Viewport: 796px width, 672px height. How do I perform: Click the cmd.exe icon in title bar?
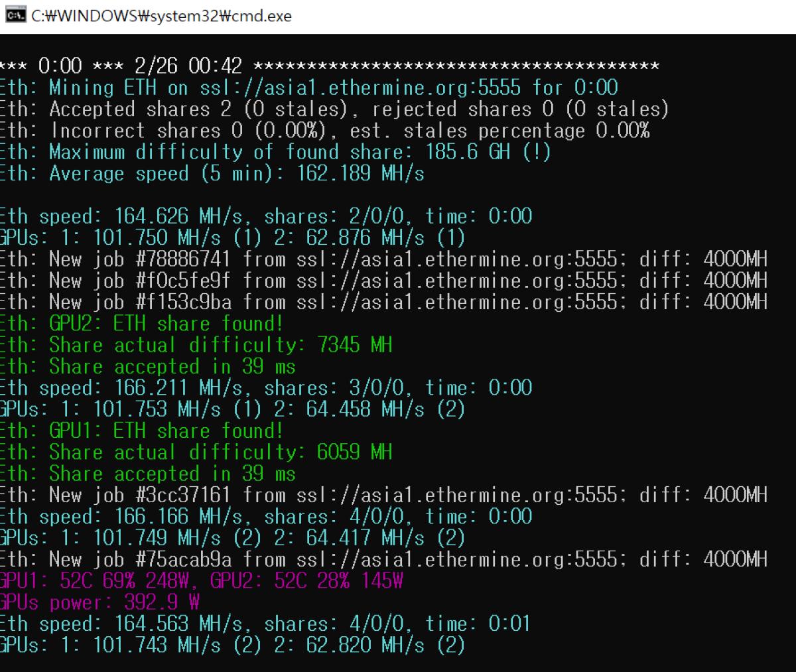pyautogui.click(x=15, y=15)
